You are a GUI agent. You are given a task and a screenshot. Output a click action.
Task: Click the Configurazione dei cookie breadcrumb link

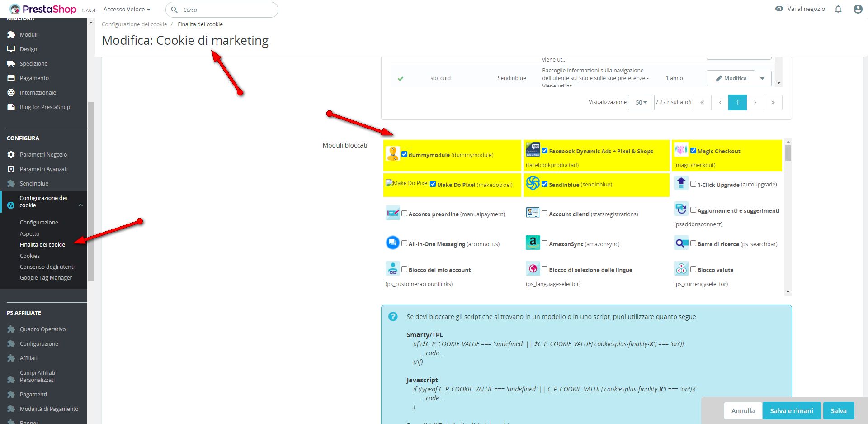(x=134, y=24)
